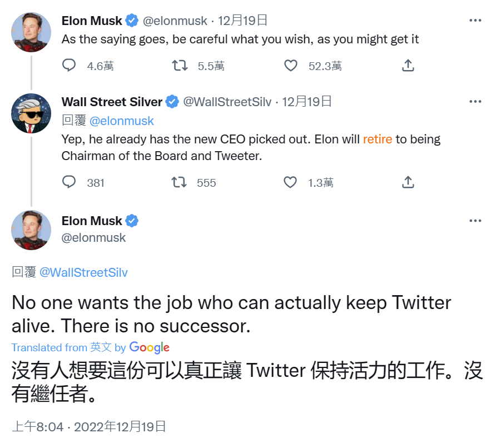Share Wall Street Silver's tweet
This screenshot has width=496, height=448.
408,182
